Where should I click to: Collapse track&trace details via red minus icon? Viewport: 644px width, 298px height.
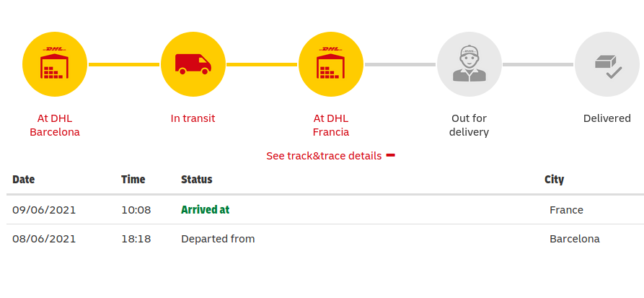(390, 155)
